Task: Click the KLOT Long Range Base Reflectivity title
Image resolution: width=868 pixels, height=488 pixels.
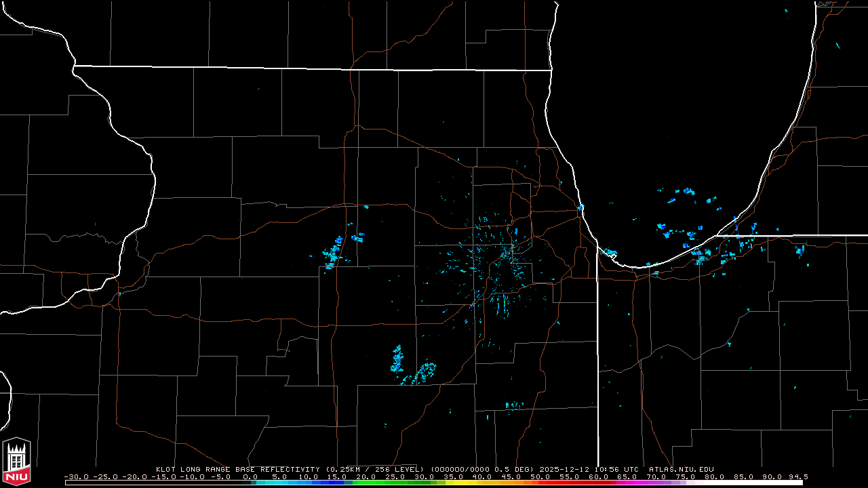Action: pyautogui.click(x=237, y=469)
